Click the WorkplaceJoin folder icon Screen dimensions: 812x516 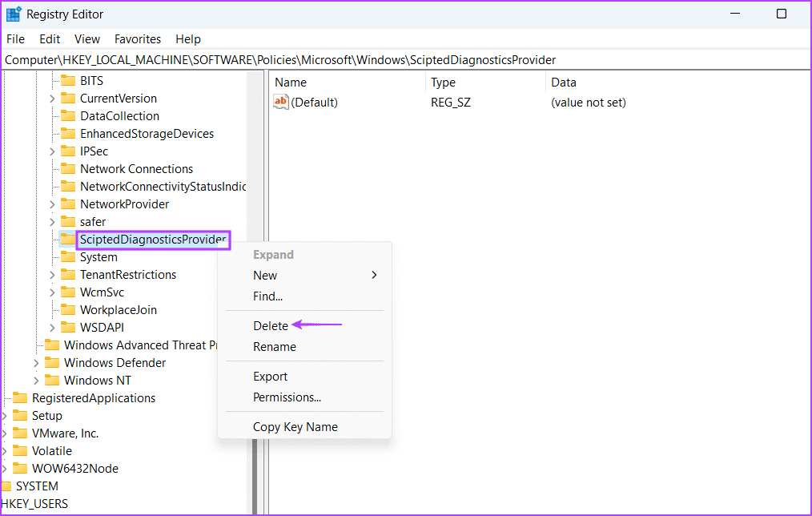click(67, 310)
